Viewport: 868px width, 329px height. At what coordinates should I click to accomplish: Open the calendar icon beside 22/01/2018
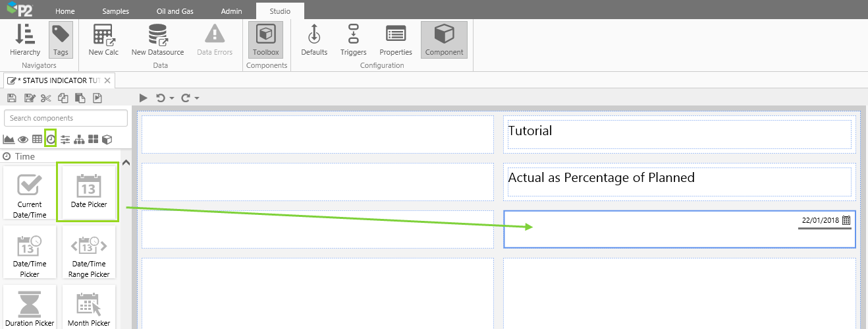pos(846,220)
